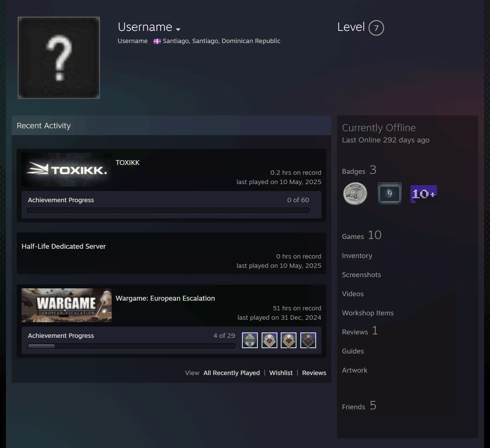Image resolution: width=490 pixels, height=448 pixels.
Task: Open the Games 10 list
Action: coord(362,235)
